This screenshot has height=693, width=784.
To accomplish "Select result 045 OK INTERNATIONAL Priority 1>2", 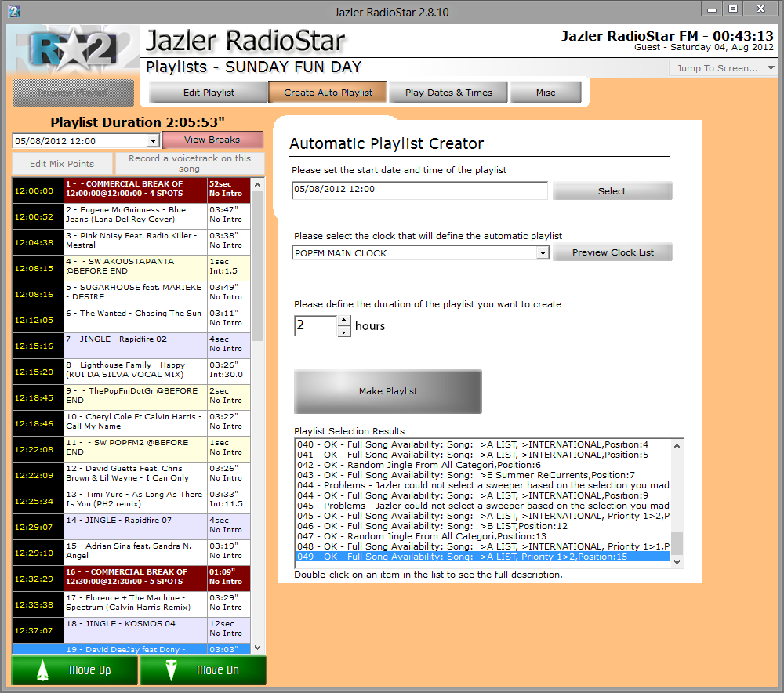I will coord(483,516).
